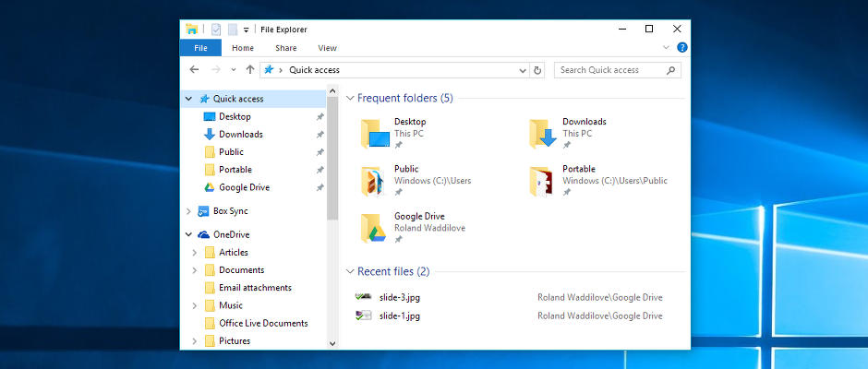Collapse the OneDrive tree node
Viewport: 868px width, 369px height.
[x=188, y=234]
